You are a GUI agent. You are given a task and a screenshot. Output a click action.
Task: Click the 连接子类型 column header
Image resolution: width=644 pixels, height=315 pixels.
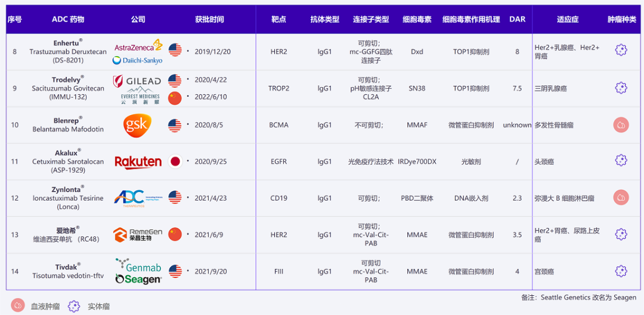[x=371, y=20]
